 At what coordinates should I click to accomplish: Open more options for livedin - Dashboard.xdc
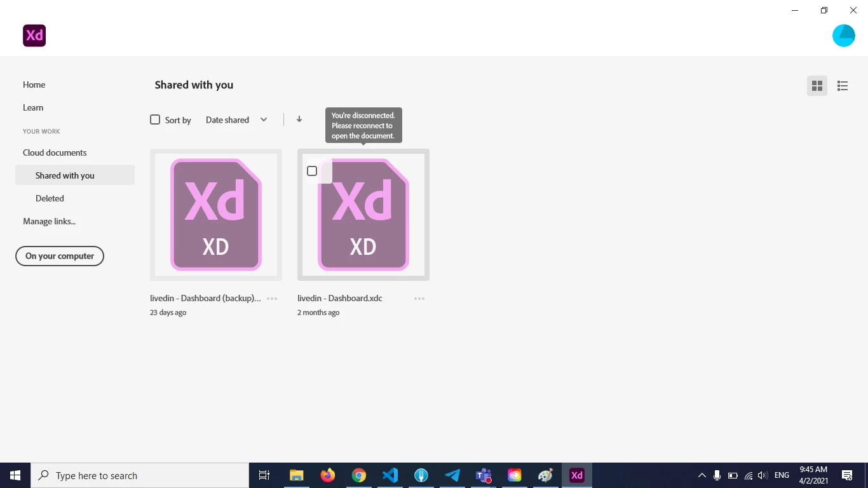419,299
